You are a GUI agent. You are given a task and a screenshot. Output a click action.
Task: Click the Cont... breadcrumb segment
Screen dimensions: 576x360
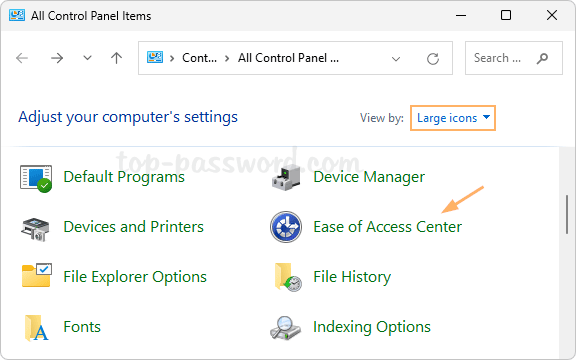tap(199, 58)
